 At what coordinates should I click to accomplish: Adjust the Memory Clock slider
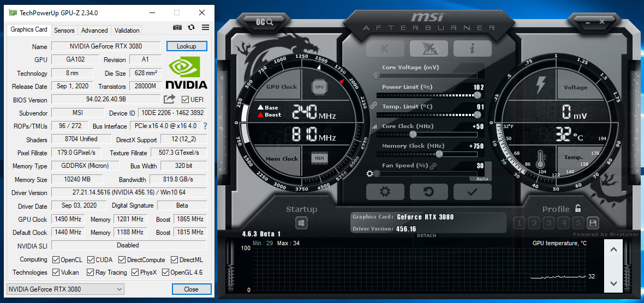[426, 154]
